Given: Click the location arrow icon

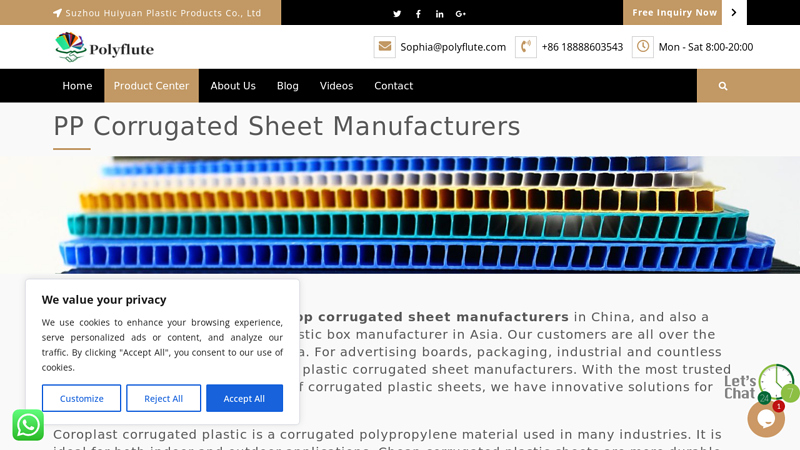Looking at the screenshot, I should (x=57, y=13).
